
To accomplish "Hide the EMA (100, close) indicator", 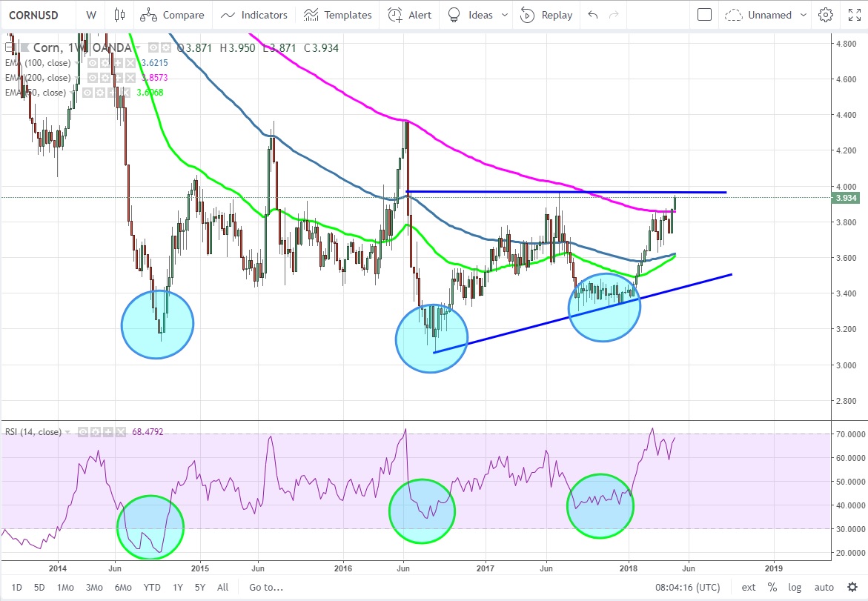I will pos(92,63).
